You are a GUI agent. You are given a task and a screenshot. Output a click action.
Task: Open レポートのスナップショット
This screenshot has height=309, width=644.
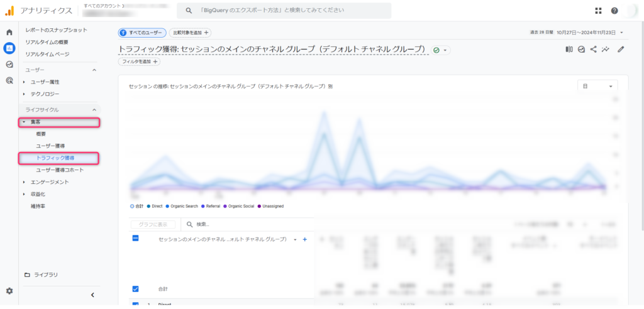click(x=56, y=30)
